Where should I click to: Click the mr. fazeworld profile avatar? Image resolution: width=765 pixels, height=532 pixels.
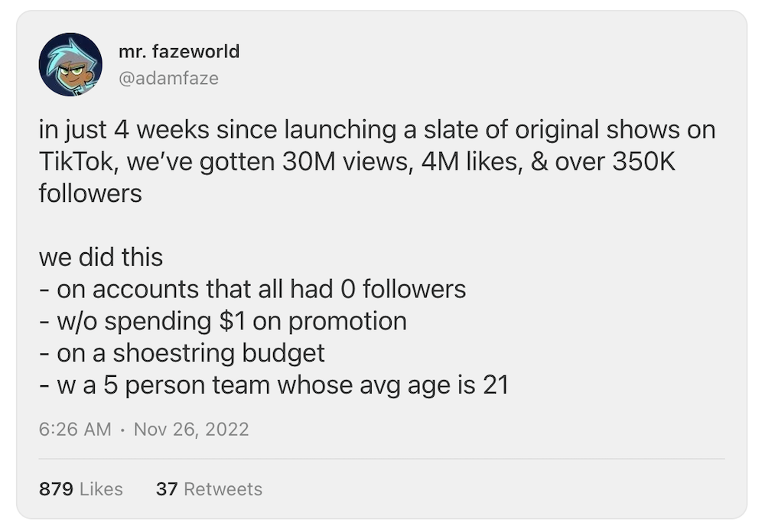coord(70,64)
